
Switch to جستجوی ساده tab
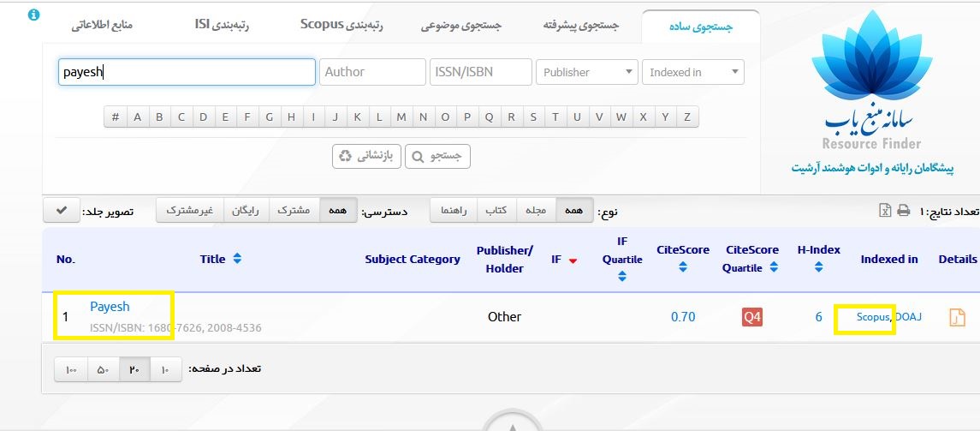701,27
